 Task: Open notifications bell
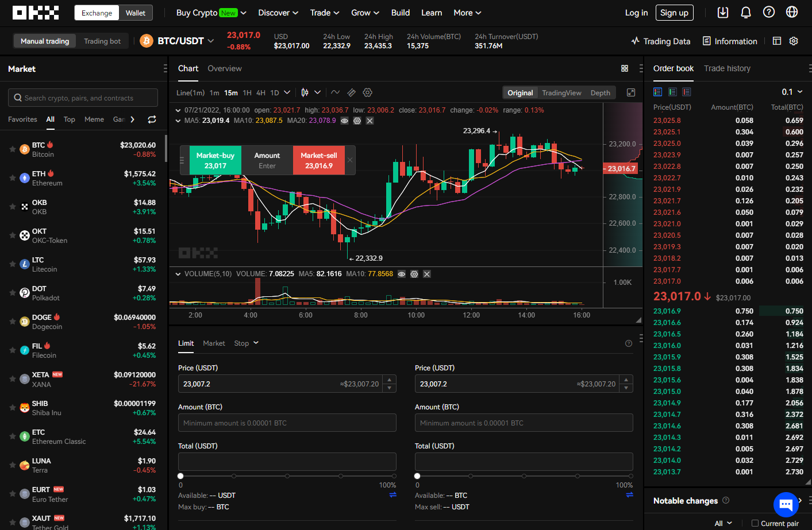746,12
